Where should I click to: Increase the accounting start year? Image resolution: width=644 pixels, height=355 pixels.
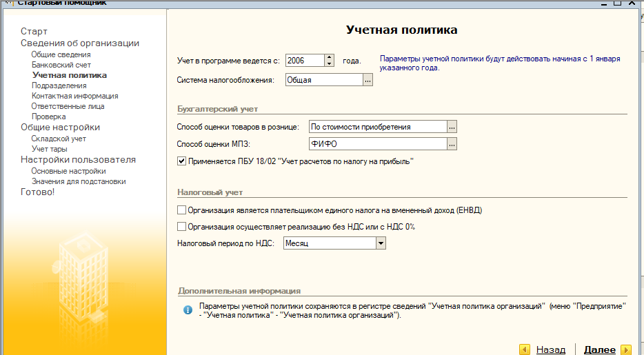pos(329,57)
